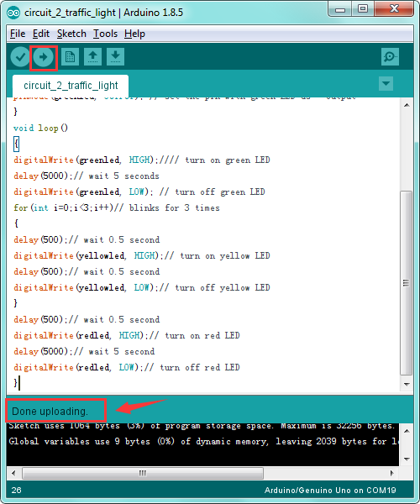Click Arduino logo in title bar
Screen dimensions: 420x504
pyautogui.click(x=13, y=13)
